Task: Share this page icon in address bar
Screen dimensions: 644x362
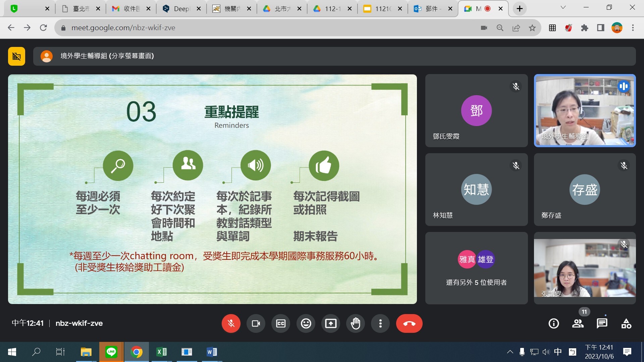Action: pos(516,28)
